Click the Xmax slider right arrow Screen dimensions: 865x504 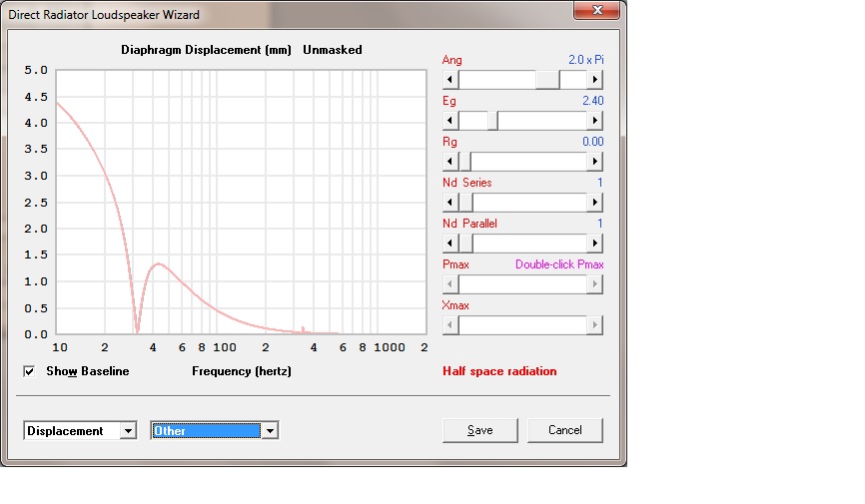594,324
